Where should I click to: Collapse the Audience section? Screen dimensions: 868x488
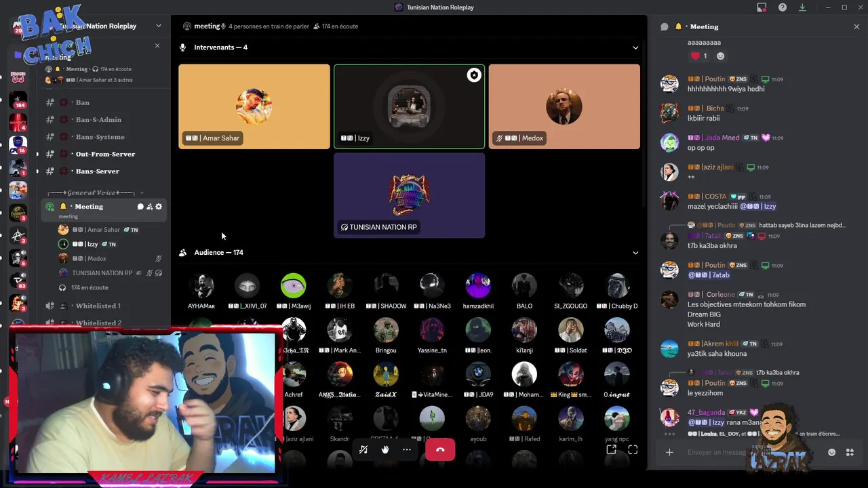pyautogui.click(x=635, y=253)
